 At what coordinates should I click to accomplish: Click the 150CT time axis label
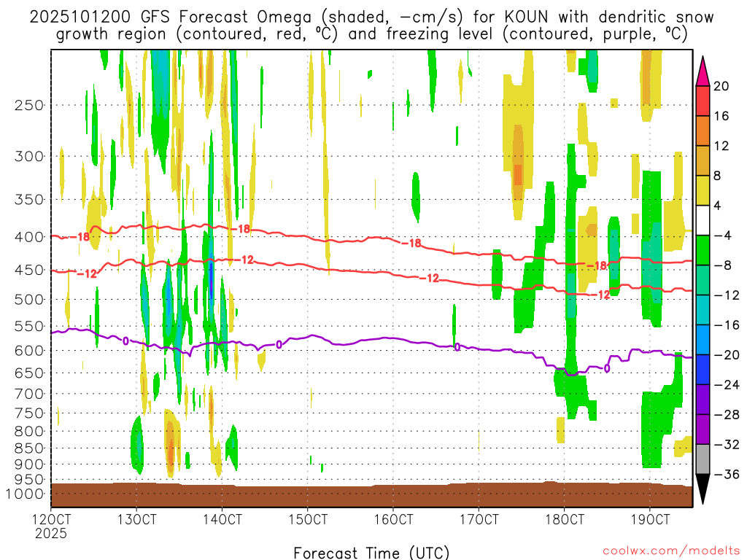pos(308,519)
